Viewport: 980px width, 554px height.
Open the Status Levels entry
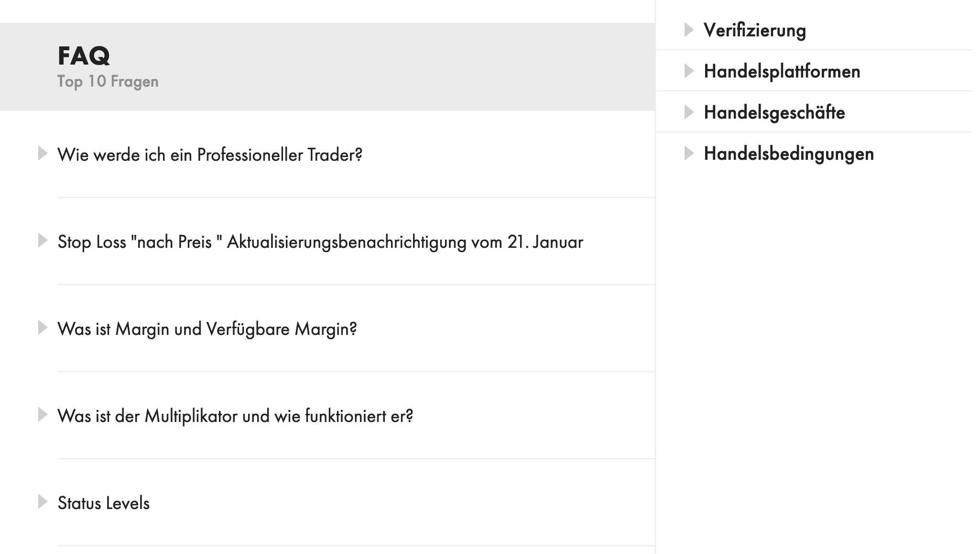[x=103, y=503]
